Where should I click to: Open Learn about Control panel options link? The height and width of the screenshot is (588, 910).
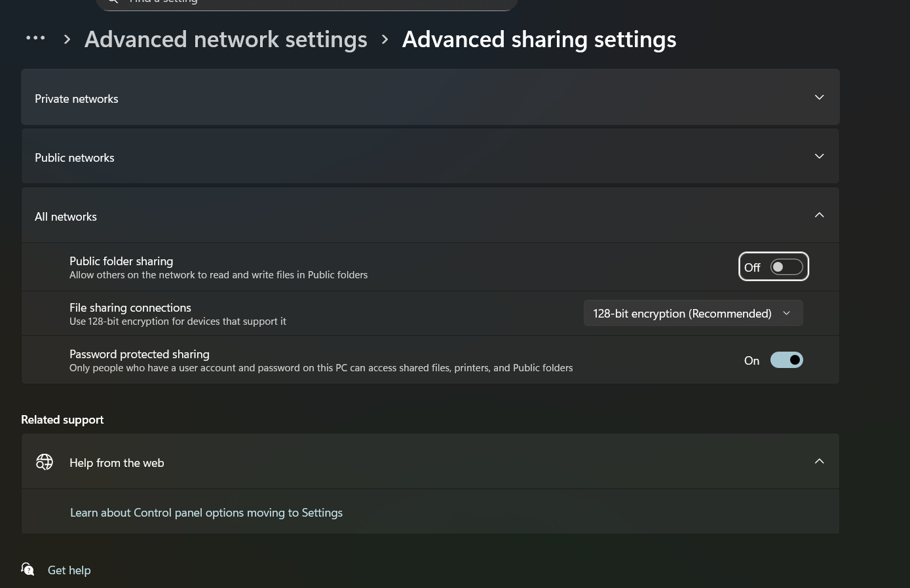[206, 513]
